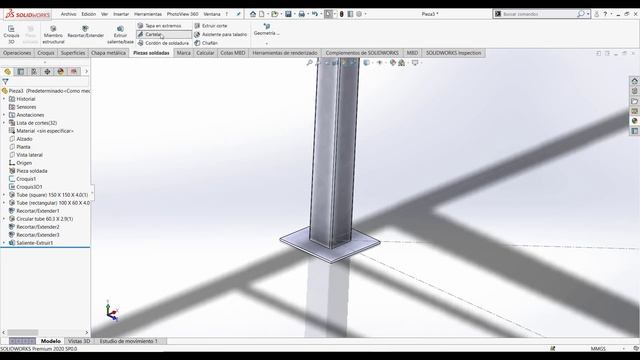Open the Ver menu
The image size is (640, 360).
[104, 14]
